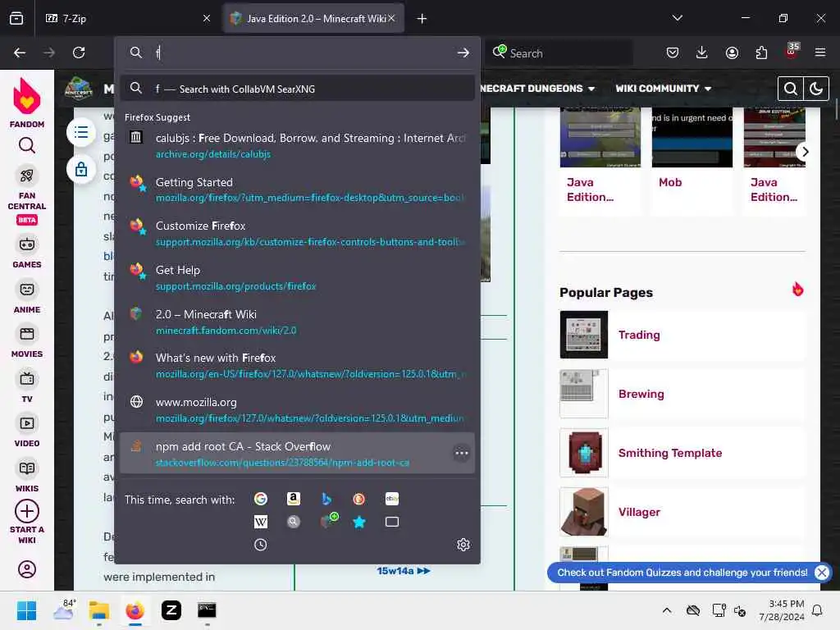Open Fandom sidebar search magnifier
Viewport: 840px width, 630px height.
coord(27,145)
